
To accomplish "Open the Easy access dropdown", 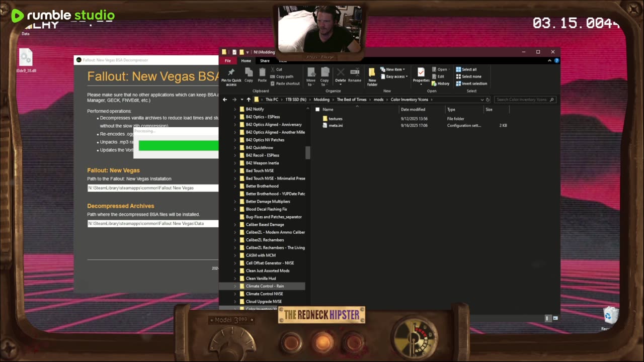I will (x=394, y=76).
